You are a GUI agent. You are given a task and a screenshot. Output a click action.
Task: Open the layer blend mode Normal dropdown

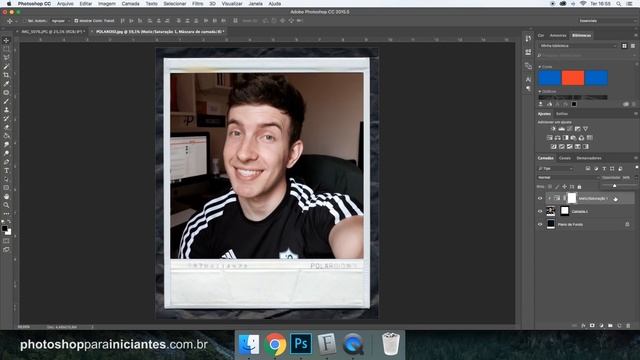coord(569,178)
